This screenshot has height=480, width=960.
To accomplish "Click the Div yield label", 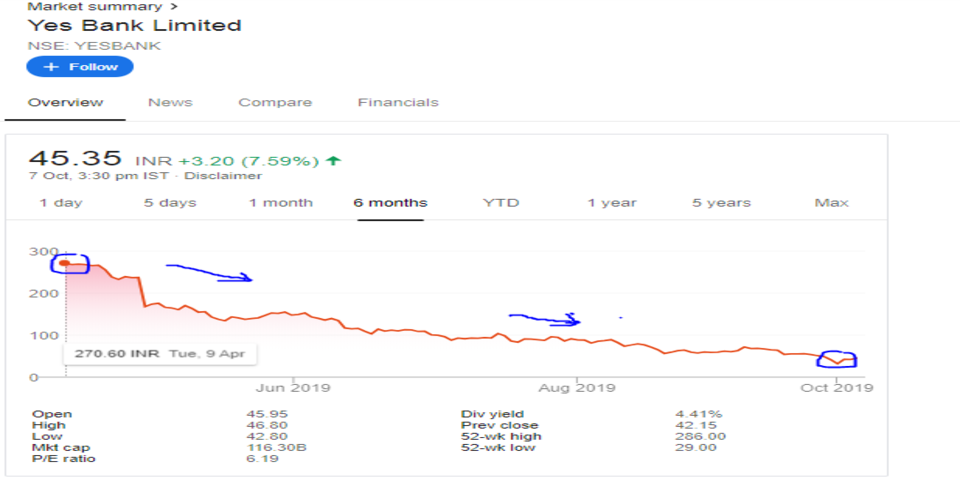I will click(x=492, y=414).
